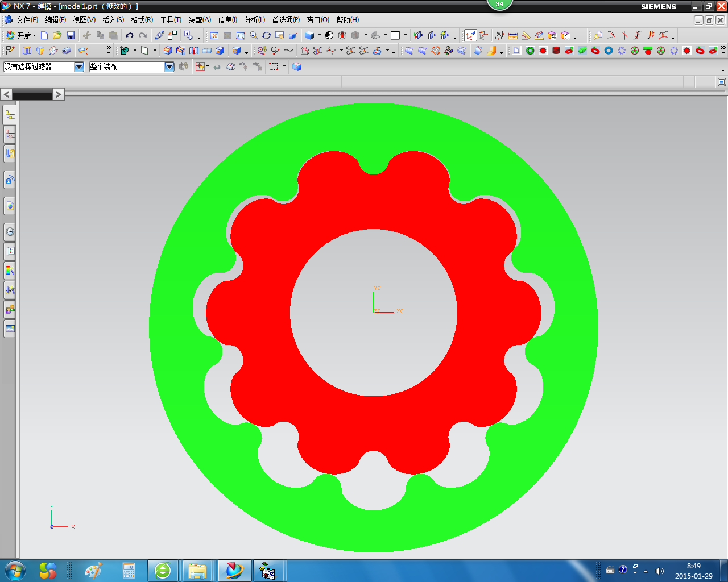
Task: Click the dark navigator scrollbar thumb
Action: tap(32, 94)
